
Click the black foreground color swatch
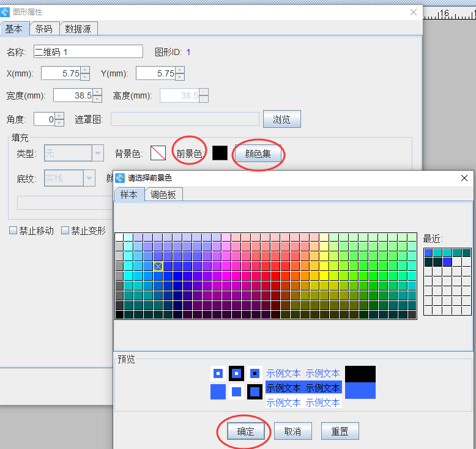[220, 154]
